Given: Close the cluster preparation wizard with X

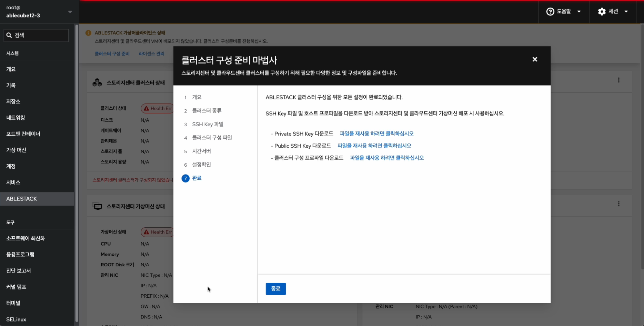Looking at the screenshot, I should (535, 59).
